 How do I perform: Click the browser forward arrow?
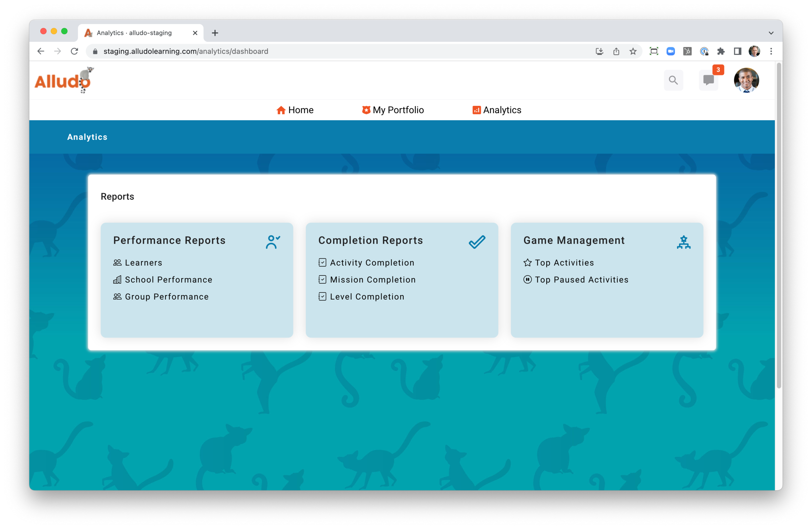(x=58, y=51)
